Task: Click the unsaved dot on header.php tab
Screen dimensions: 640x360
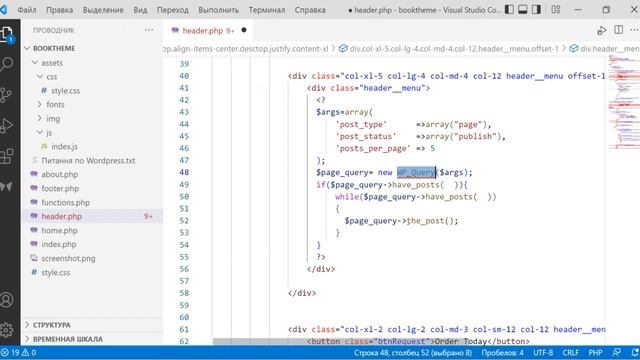Action: click(x=244, y=30)
